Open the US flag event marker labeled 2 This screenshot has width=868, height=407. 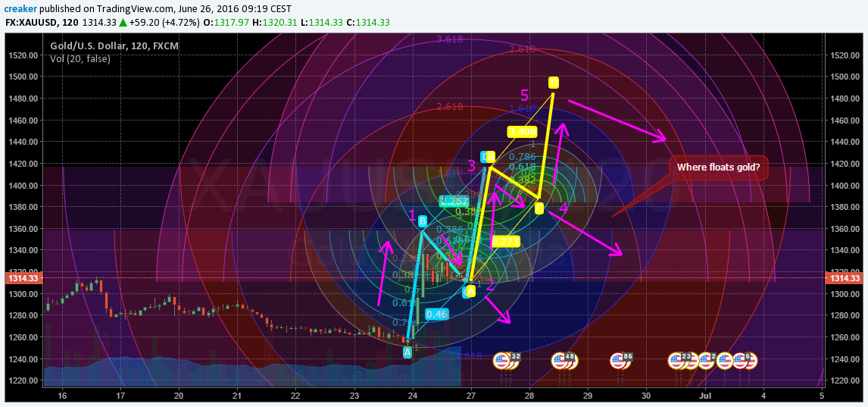[x=707, y=361]
